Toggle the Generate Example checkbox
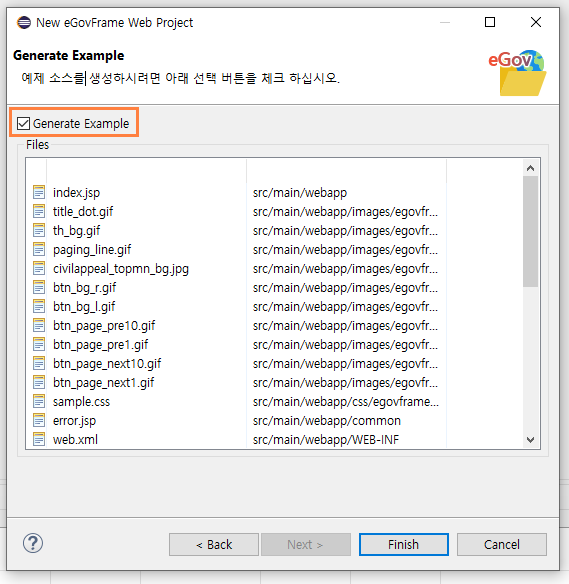This screenshot has height=584, width=569. [x=23, y=123]
